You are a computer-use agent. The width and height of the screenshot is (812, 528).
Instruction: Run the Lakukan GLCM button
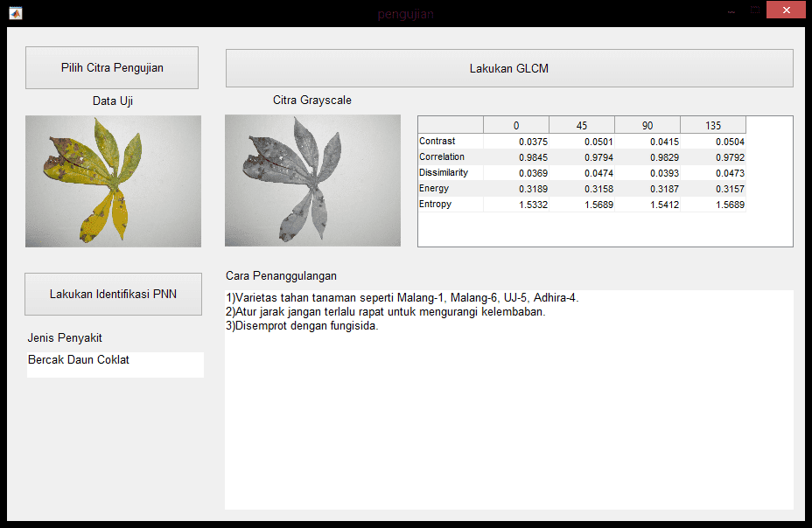[509, 68]
